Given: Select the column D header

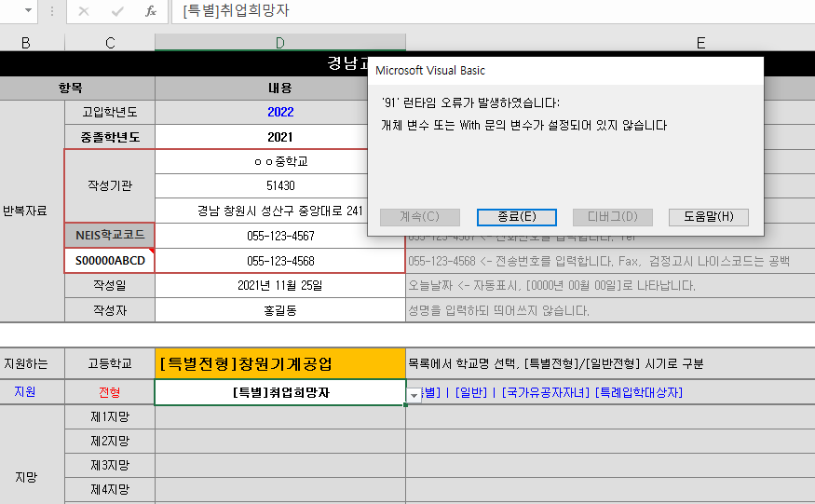Looking at the screenshot, I should point(280,42).
